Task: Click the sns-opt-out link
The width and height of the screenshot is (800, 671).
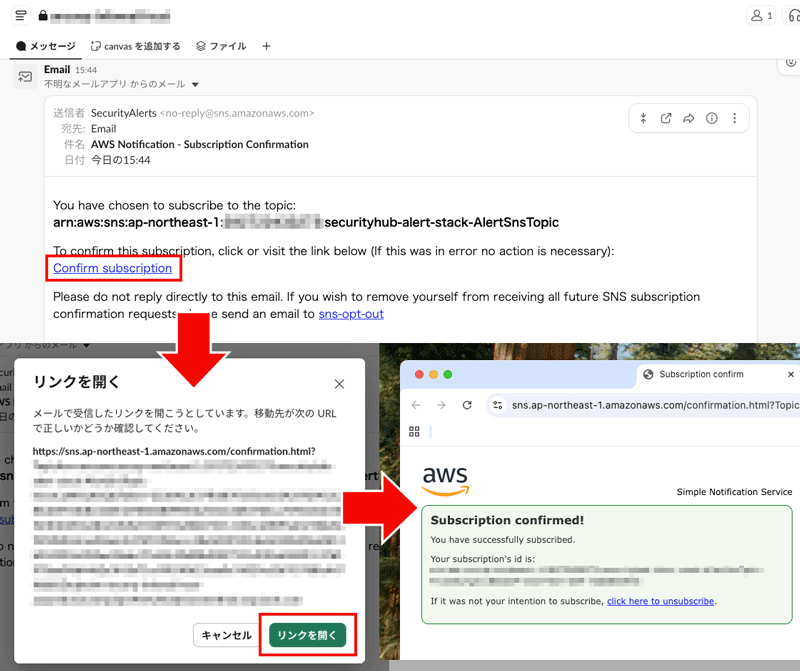Action: [x=351, y=314]
